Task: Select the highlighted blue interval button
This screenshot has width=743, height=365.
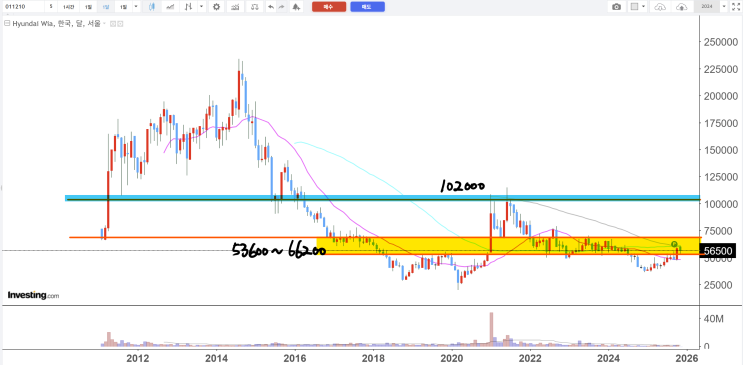Action: tap(106, 7)
